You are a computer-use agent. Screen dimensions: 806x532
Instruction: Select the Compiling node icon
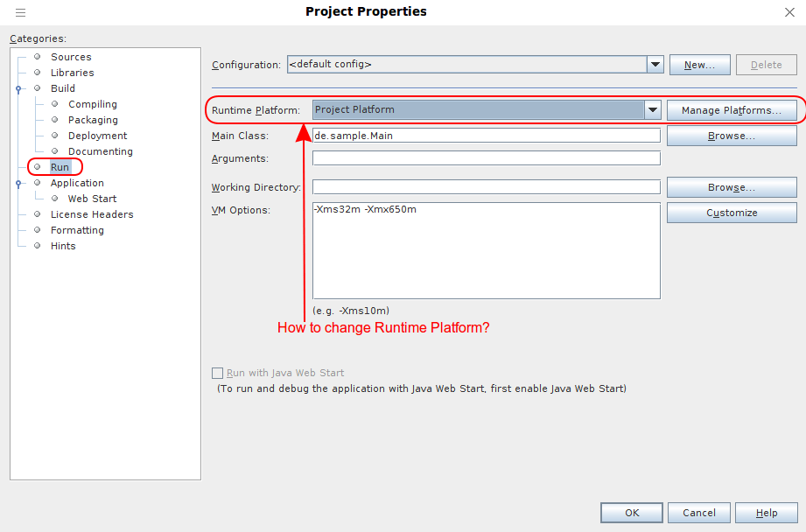tap(53, 104)
